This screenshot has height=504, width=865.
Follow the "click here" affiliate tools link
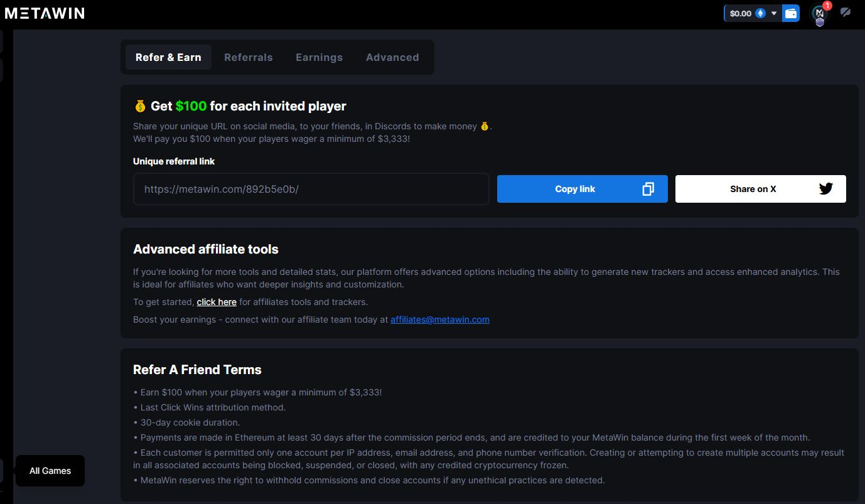[217, 302]
